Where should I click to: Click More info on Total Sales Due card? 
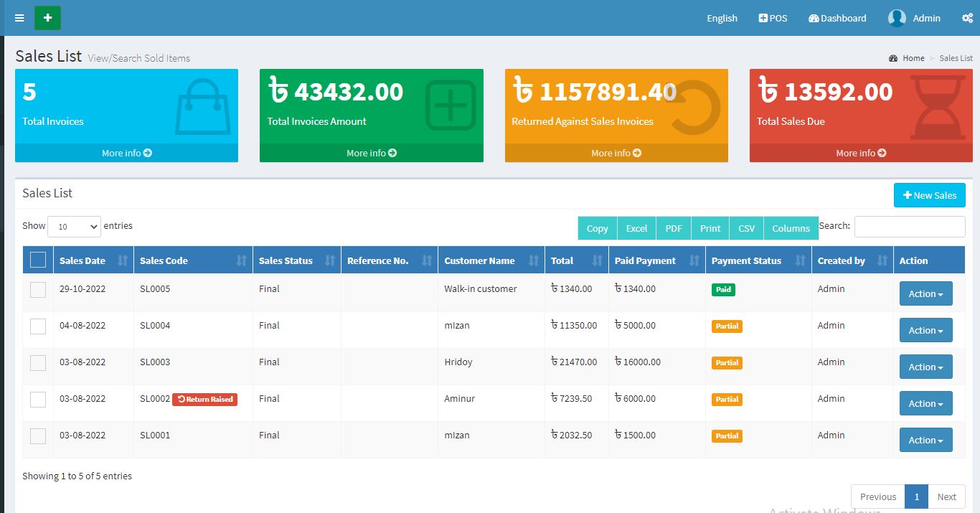point(861,153)
